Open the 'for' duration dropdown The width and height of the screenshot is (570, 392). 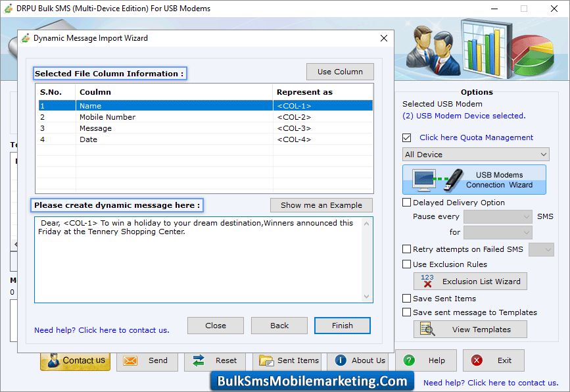click(498, 232)
